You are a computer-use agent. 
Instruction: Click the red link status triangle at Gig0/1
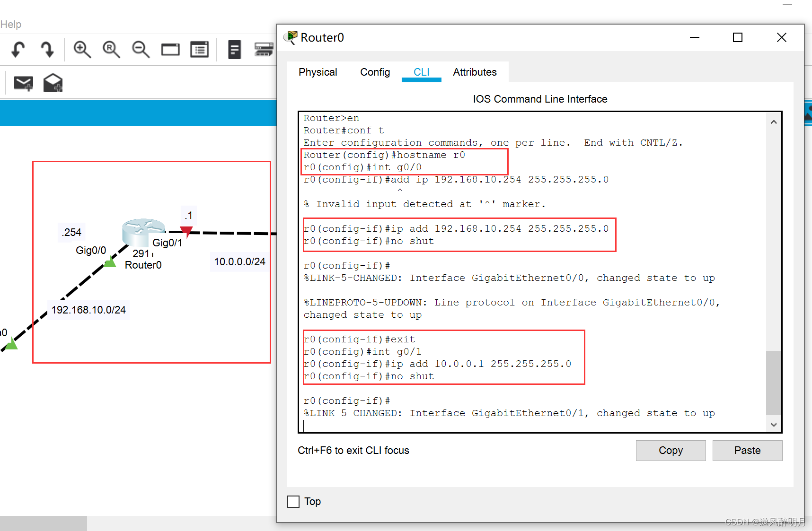tap(186, 231)
